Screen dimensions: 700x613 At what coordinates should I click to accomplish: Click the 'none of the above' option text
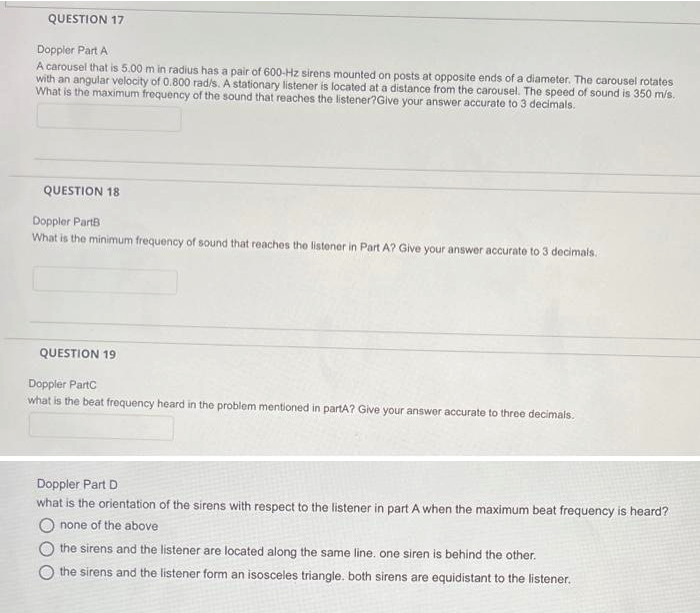[x=109, y=525]
